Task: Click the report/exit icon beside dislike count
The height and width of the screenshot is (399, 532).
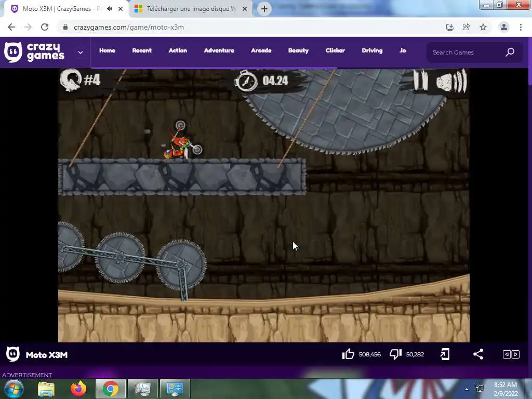Action: [445, 354]
